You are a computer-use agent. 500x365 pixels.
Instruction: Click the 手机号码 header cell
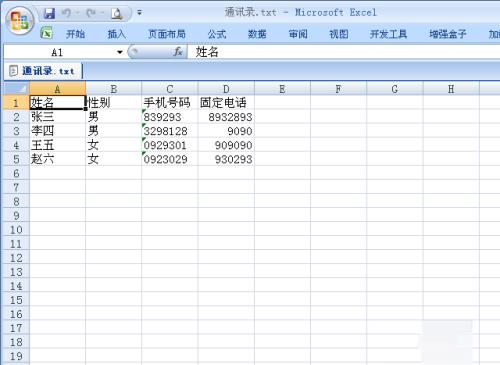[170, 103]
